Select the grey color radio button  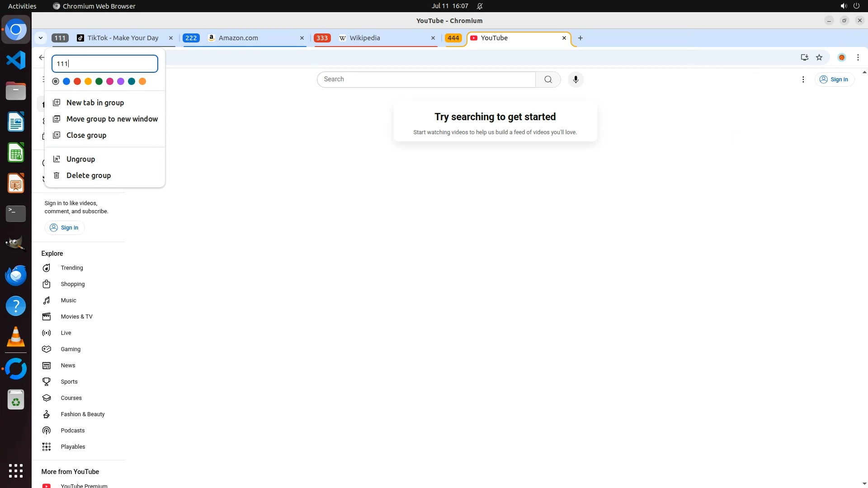point(56,81)
